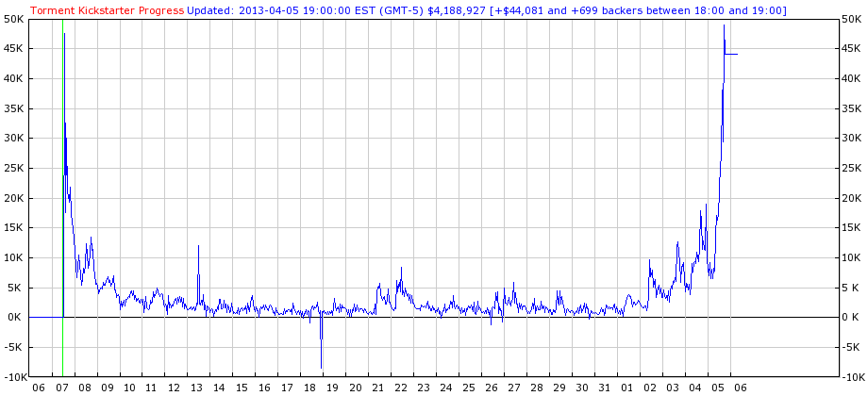Image resolution: width=868 pixels, height=396 pixels.
Task: Click the 22 date label on x-axis
Action: tap(400, 388)
